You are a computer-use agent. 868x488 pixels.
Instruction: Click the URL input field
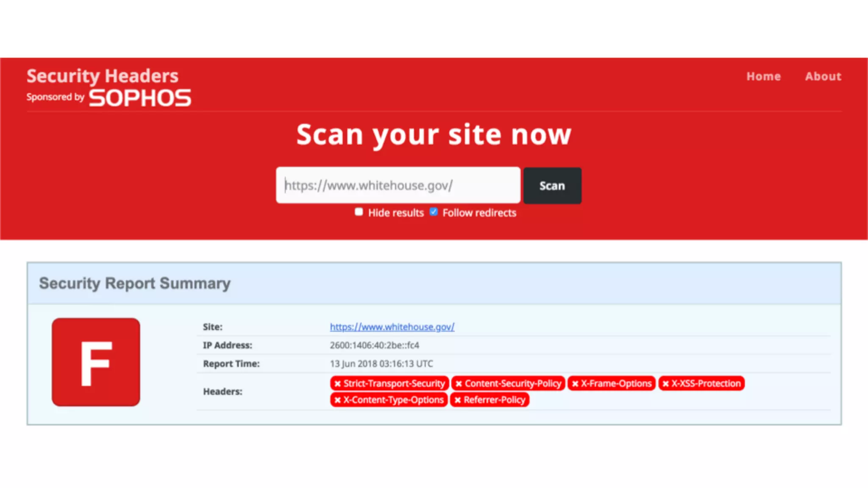click(398, 185)
